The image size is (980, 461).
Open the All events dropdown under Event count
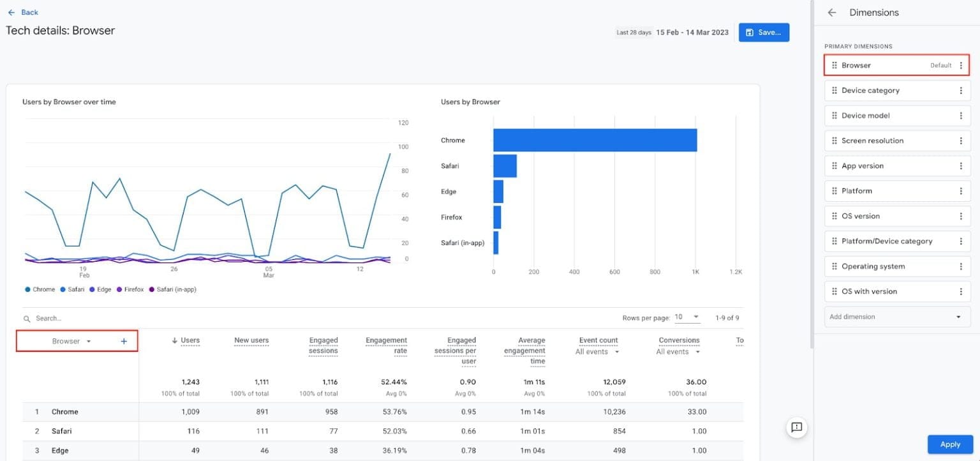(598, 351)
